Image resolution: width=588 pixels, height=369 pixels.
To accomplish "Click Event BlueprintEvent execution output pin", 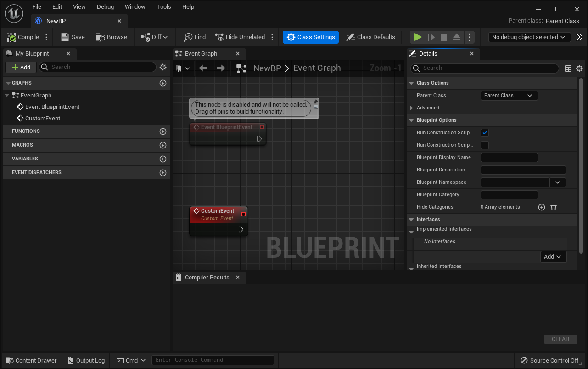I will click(x=259, y=139).
